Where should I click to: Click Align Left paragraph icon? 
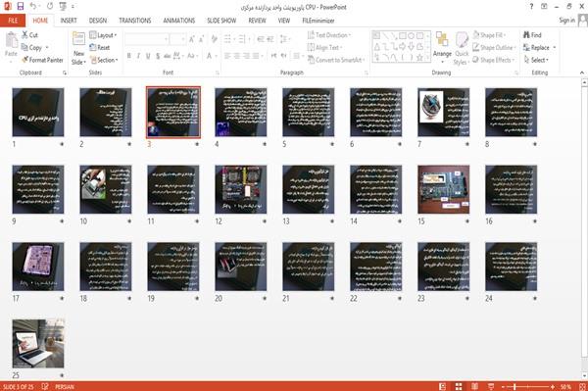[227, 56]
